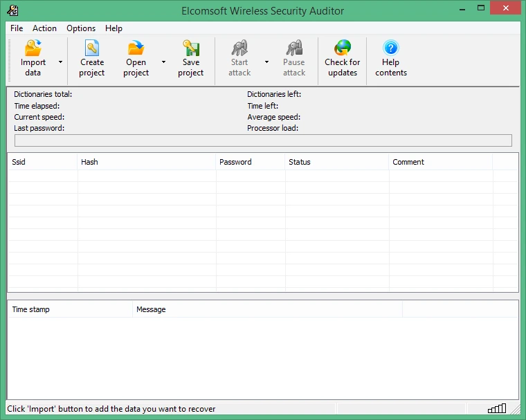Click the 'Dictionaries left:' label

274,94
